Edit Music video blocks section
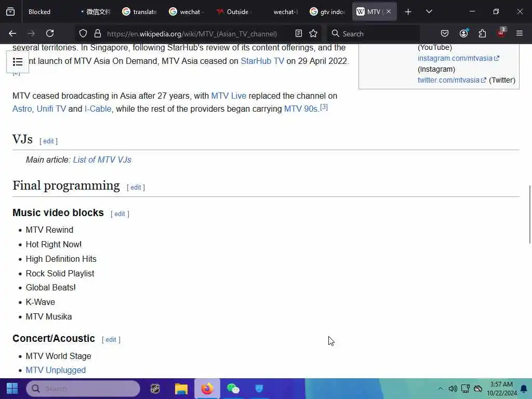This screenshot has width=532, height=399. (119, 214)
